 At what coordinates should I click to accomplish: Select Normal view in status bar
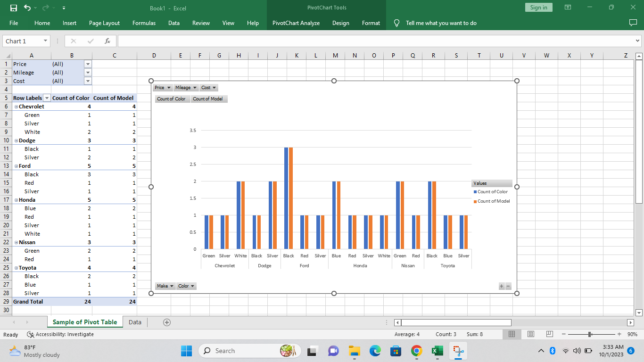tap(512, 334)
